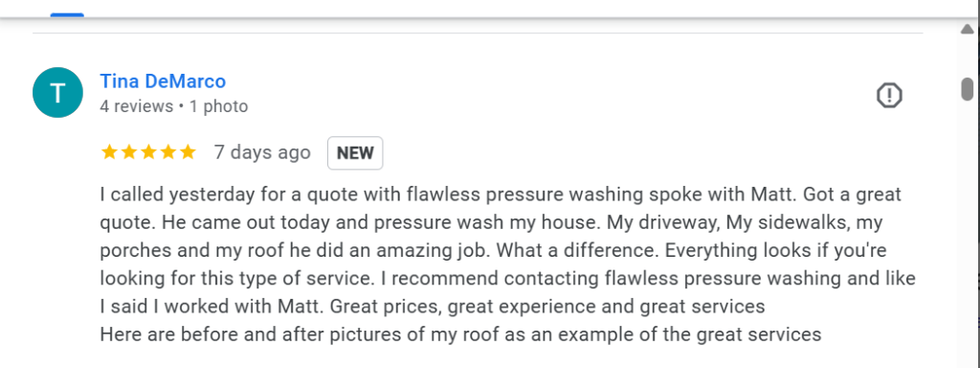Click the "1 photo" text
The width and height of the screenshot is (980, 368).
point(219,106)
